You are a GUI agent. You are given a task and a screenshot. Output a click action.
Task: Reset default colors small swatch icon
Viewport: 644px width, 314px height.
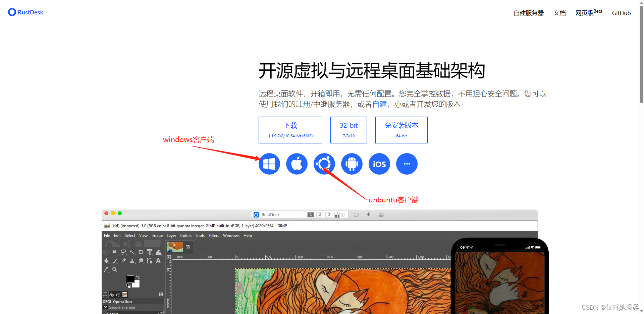coord(128,286)
